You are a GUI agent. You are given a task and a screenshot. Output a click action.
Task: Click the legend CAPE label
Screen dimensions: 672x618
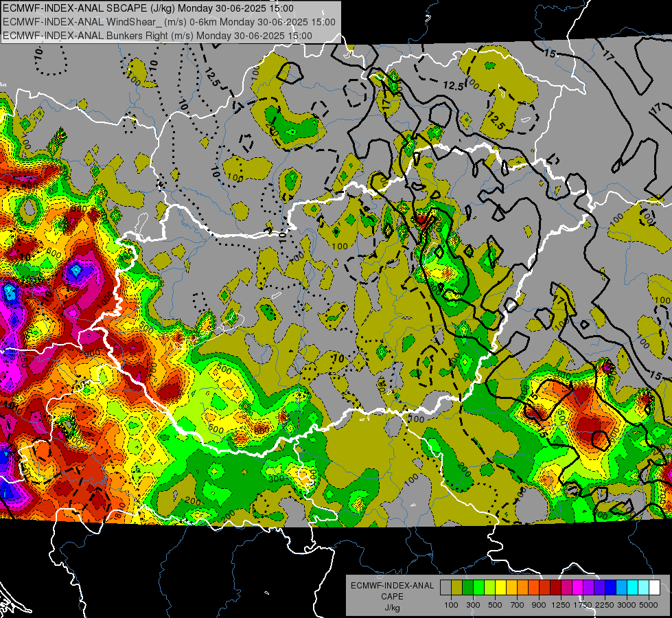(392, 597)
